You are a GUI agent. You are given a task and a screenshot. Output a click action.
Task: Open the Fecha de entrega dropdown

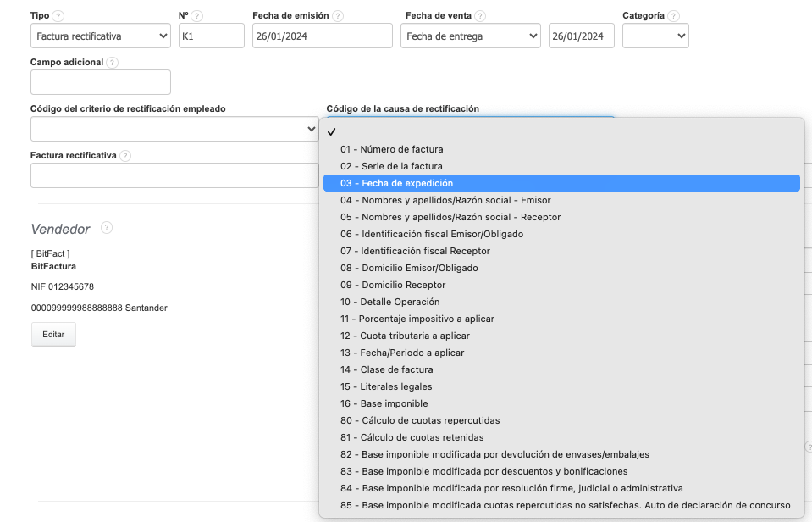point(471,36)
